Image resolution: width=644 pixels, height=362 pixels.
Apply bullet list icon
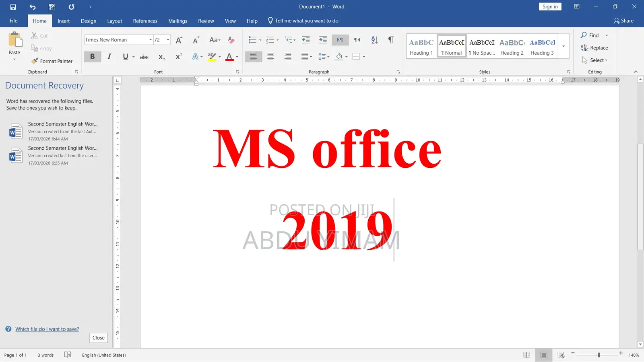(252, 40)
